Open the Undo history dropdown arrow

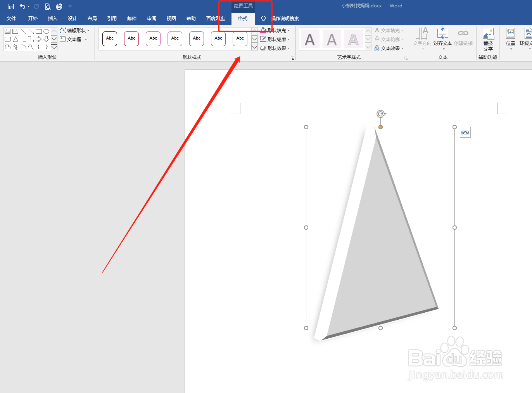point(28,7)
